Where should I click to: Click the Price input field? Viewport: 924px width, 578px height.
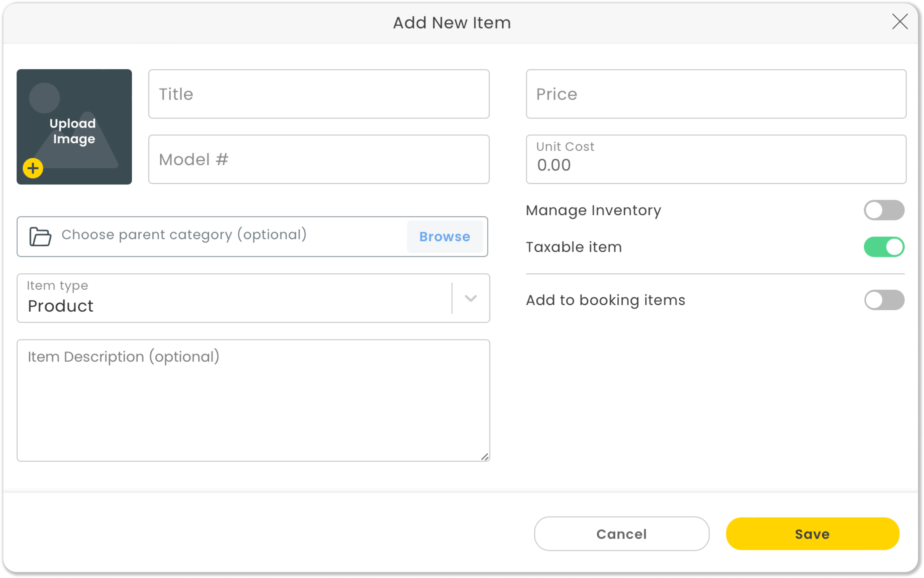pos(715,94)
